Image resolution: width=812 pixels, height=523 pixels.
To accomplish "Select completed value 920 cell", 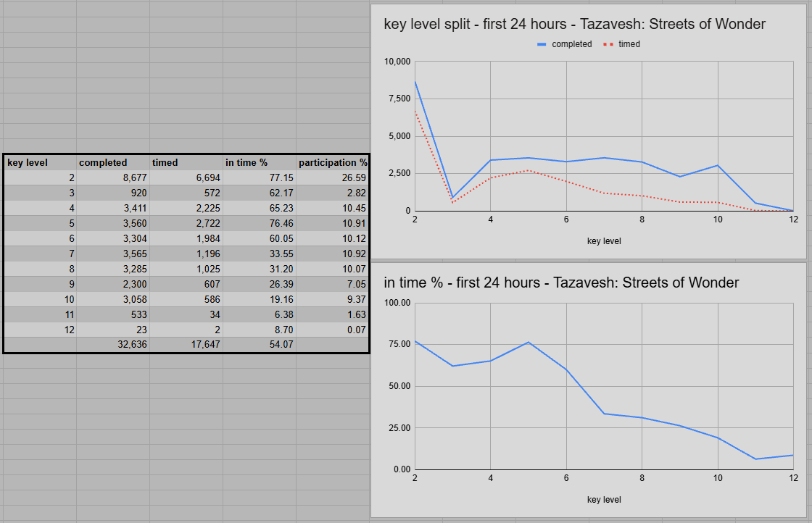I will click(113, 193).
